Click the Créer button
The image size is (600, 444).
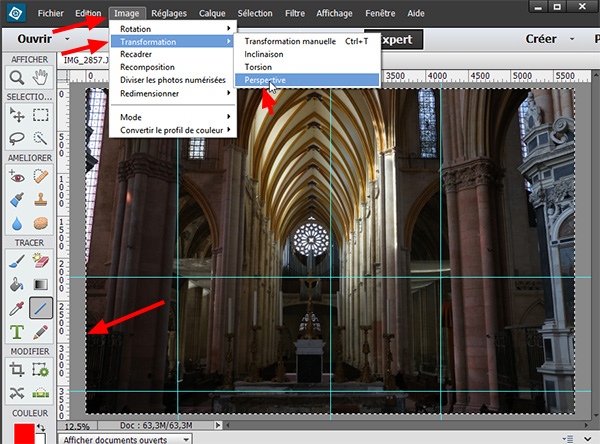coord(541,39)
